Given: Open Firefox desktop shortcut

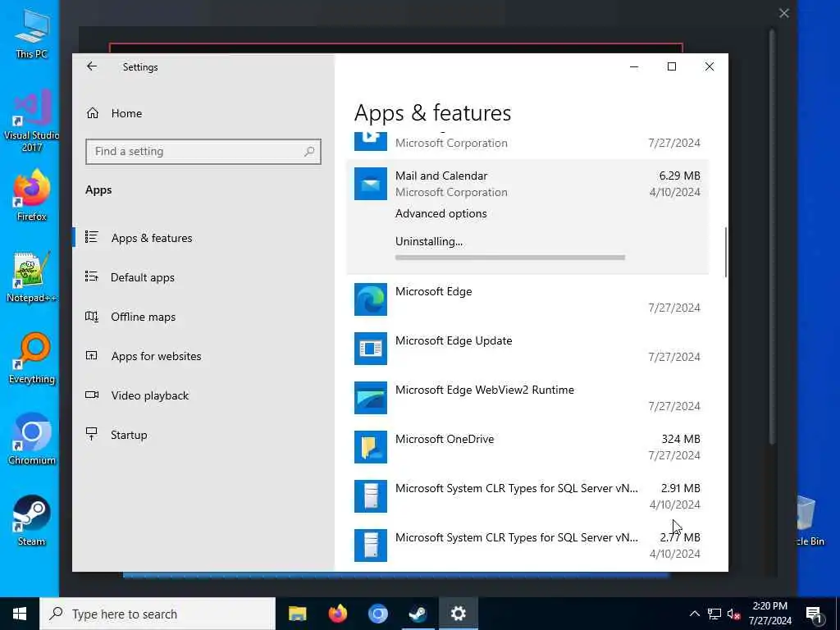Looking at the screenshot, I should tap(31, 195).
